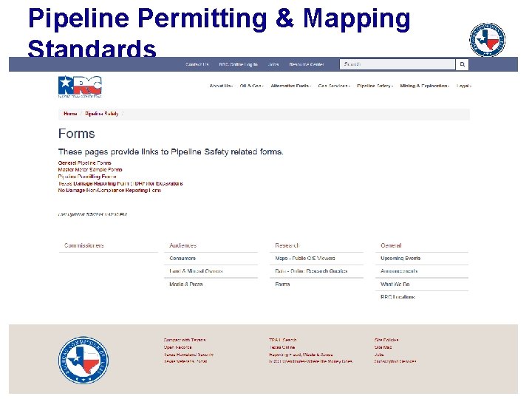Open Land & Mineral Owners link

tap(196, 271)
